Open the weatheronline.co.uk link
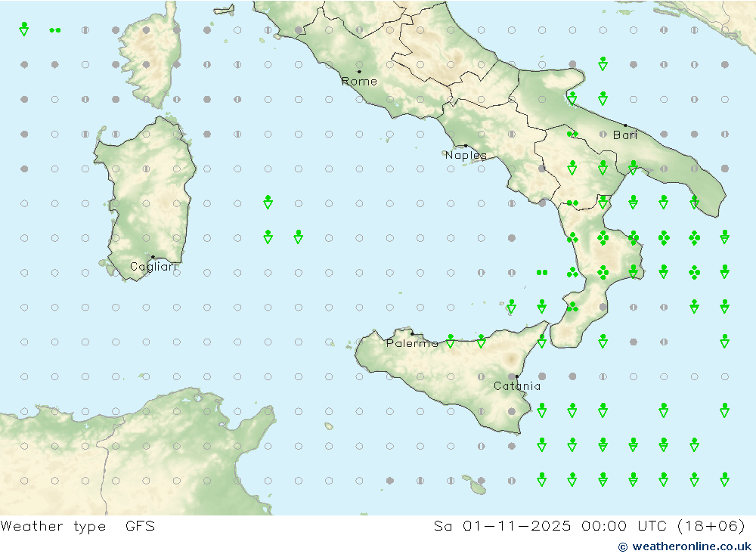 [x=692, y=546]
